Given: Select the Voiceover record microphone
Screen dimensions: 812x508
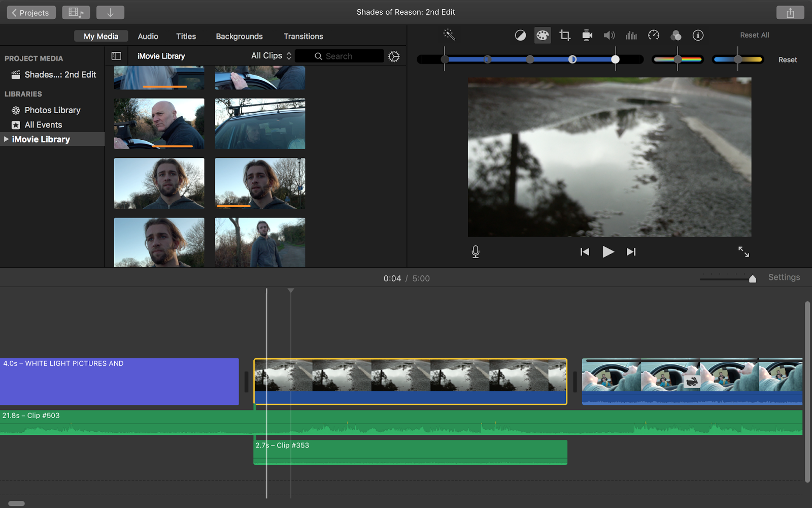Looking at the screenshot, I should pos(475,251).
